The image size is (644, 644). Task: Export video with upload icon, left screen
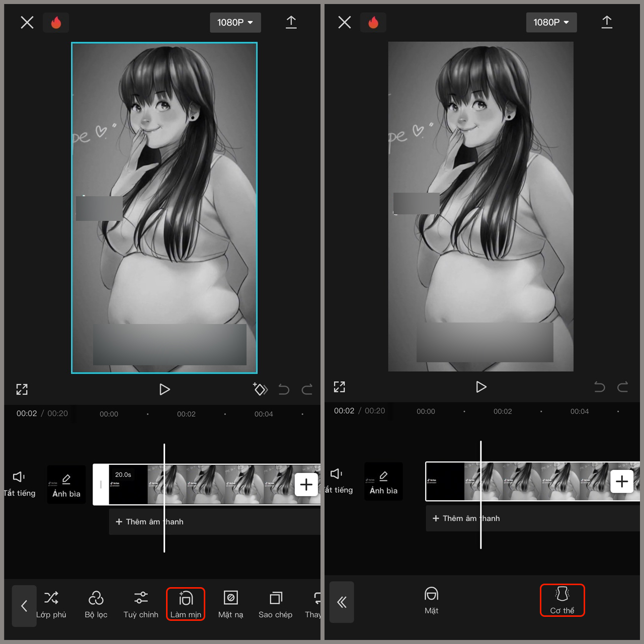pos(291,22)
